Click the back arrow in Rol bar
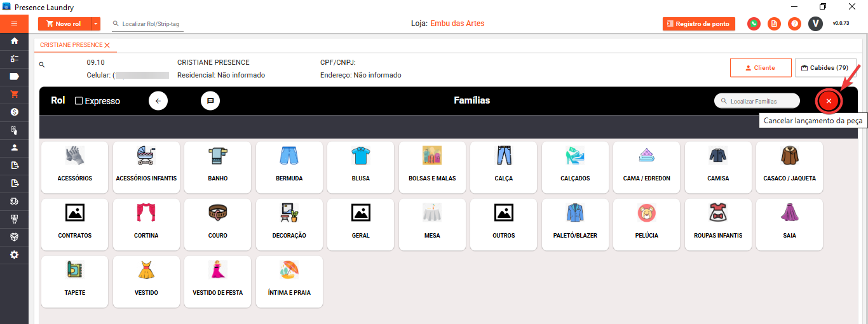868x324 pixels. coord(158,101)
